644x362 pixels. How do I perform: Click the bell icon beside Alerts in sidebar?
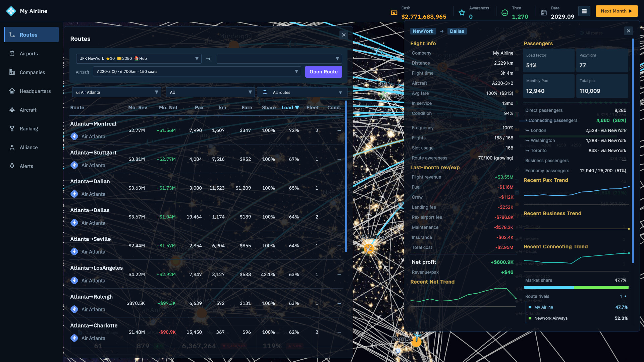pos(12,166)
